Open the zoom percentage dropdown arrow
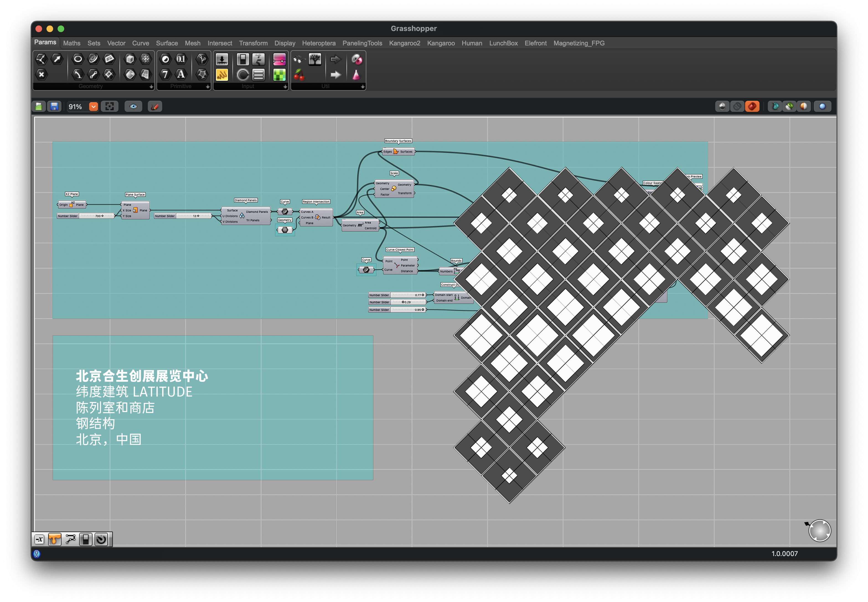Viewport: 868px width, 602px height. click(x=93, y=107)
